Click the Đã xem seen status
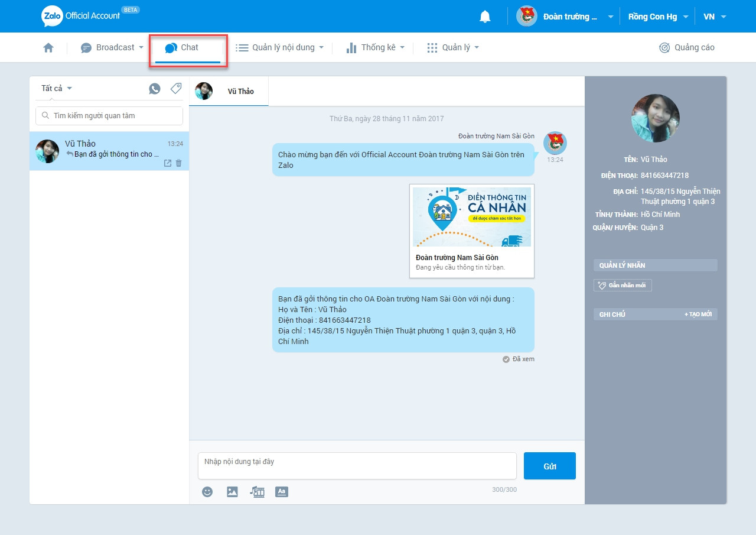This screenshot has height=535, width=756. (x=519, y=359)
